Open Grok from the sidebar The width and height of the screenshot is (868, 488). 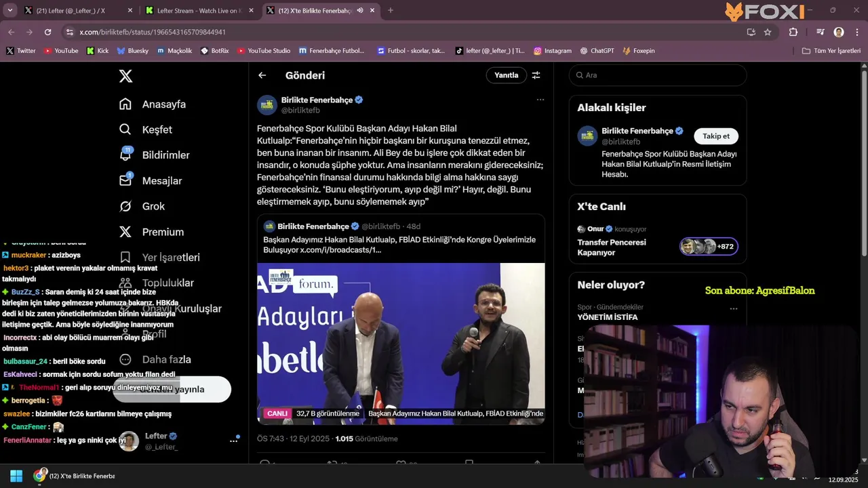(142, 206)
